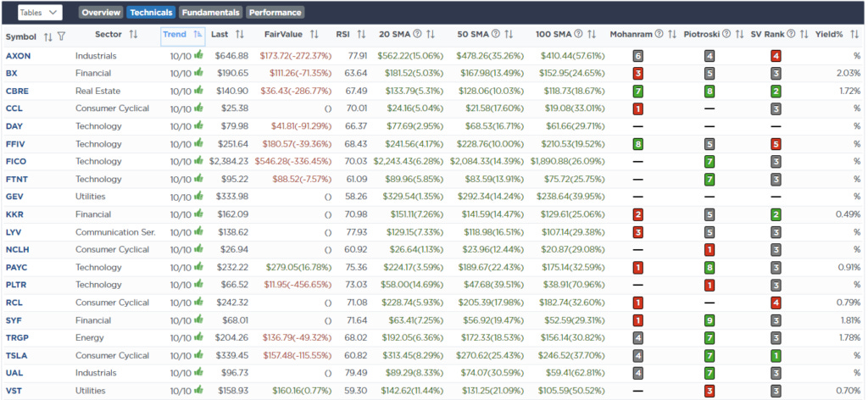This screenshot has height=400, width=868.
Task: Select RCL RSI value 71.08
Action: tap(357, 303)
